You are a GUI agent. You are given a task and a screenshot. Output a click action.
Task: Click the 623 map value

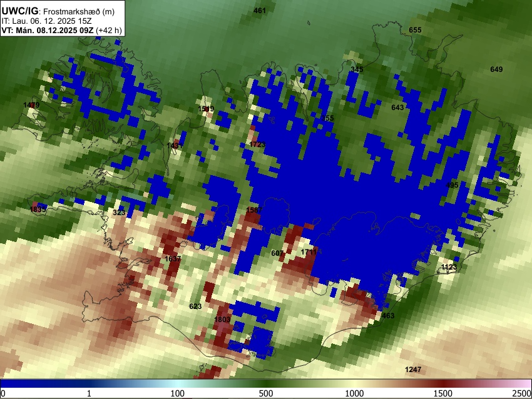coord(195,306)
